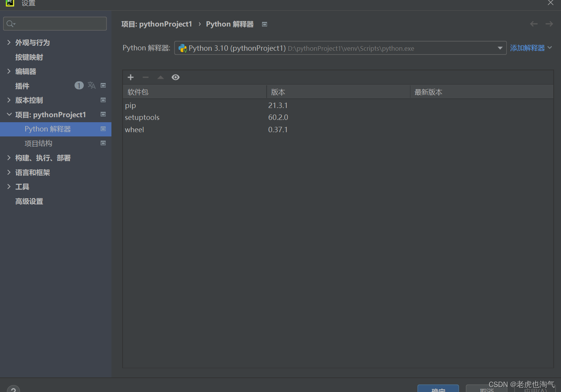This screenshot has width=561, height=392.
Task: Select the setuptools package row
Action: tap(142, 118)
